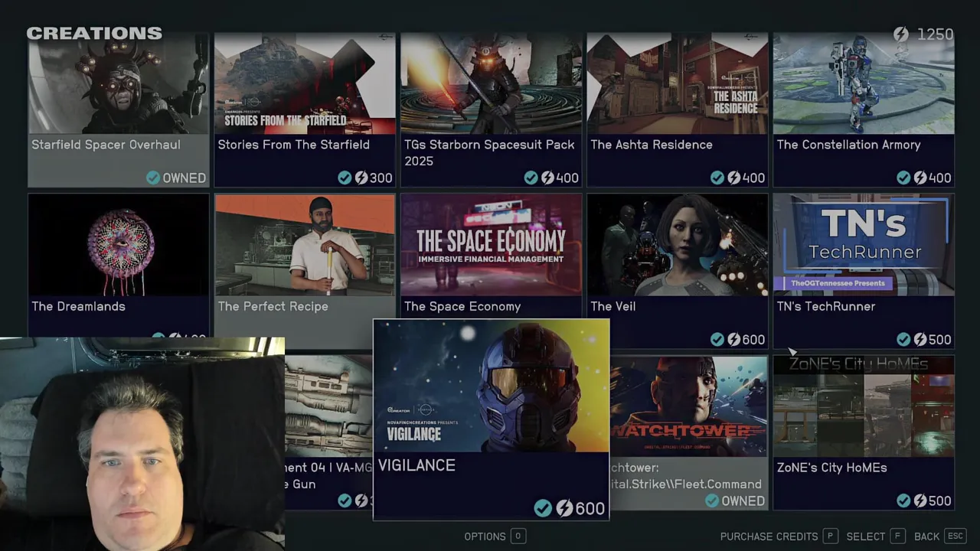The height and width of the screenshot is (551, 980).
Task: Click verified checkmark on Starfield Spacer Overhaul
Action: (x=153, y=178)
